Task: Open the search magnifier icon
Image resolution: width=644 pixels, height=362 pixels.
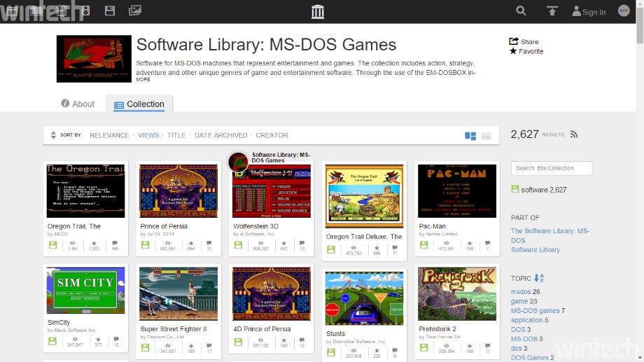Action: click(521, 11)
